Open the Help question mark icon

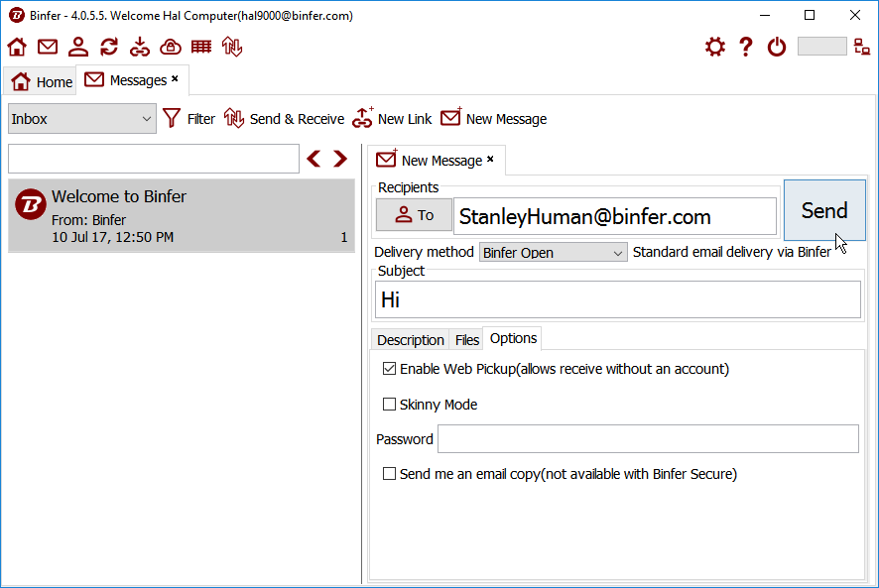746,47
